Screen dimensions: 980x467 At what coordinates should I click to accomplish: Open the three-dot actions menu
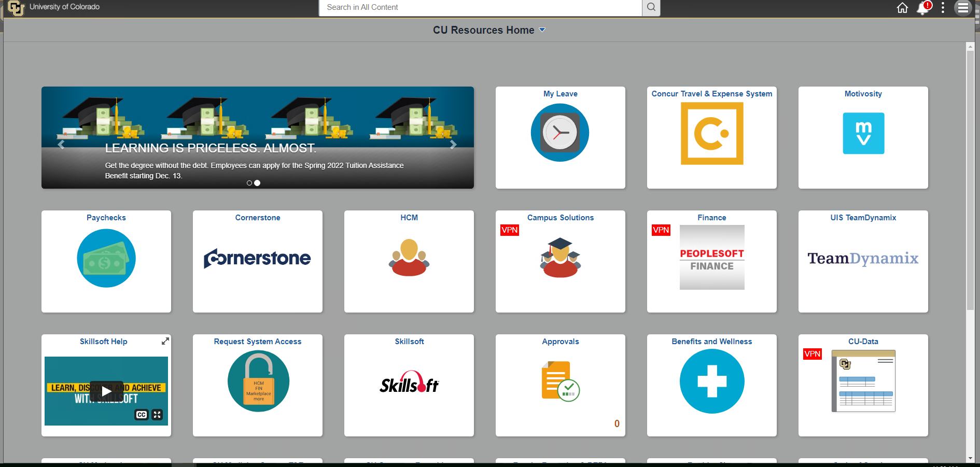click(943, 8)
